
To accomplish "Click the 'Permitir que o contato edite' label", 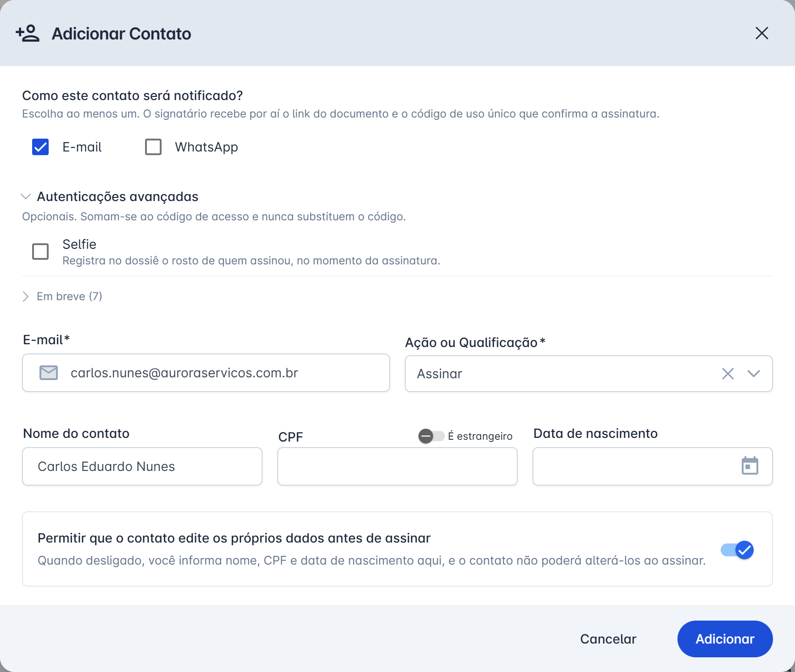I will [x=234, y=538].
